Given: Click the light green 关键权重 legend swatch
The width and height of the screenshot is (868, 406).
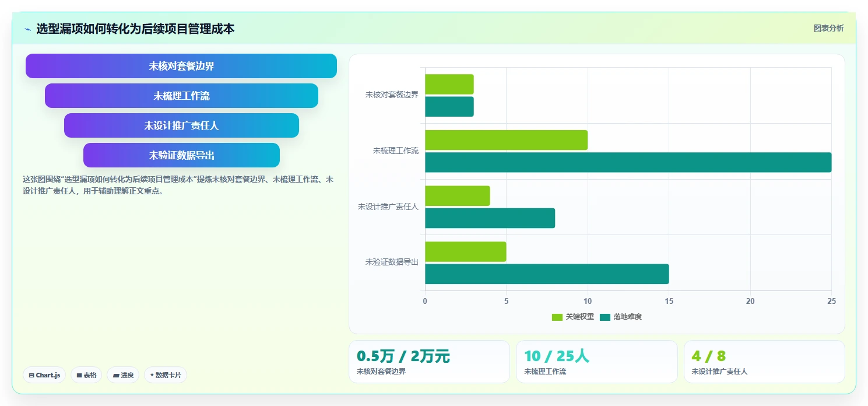Looking at the screenshot, I should coord(557,317).
